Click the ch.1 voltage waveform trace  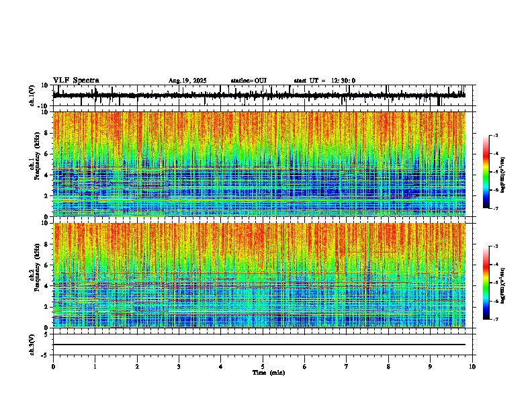(x=259, y=95)
